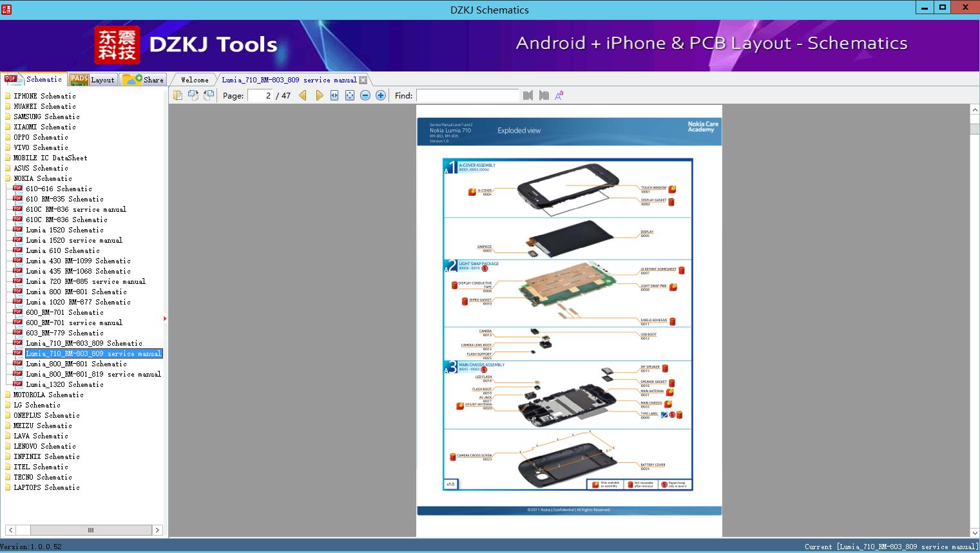Select the Lumia_710_RM-803_809 service manual document tab
The image size is (980, 553).
(x=289, y=80)
